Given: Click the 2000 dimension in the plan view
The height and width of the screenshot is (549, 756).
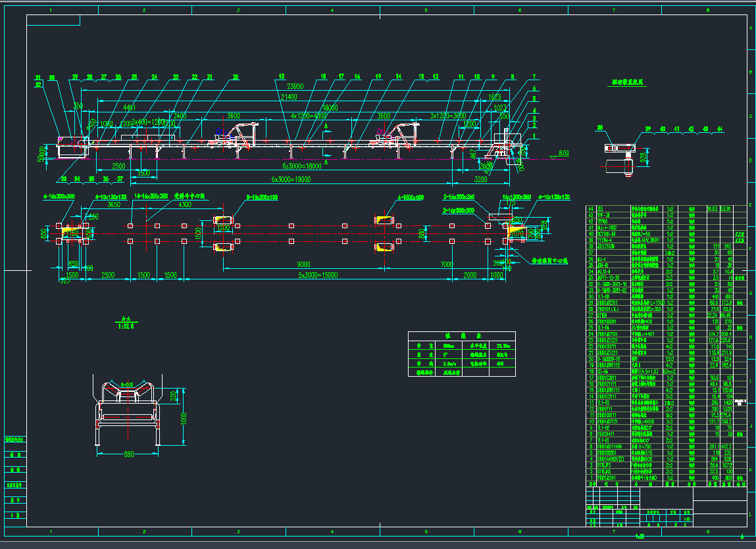Looking at the screenshot, I should (470, 275).
